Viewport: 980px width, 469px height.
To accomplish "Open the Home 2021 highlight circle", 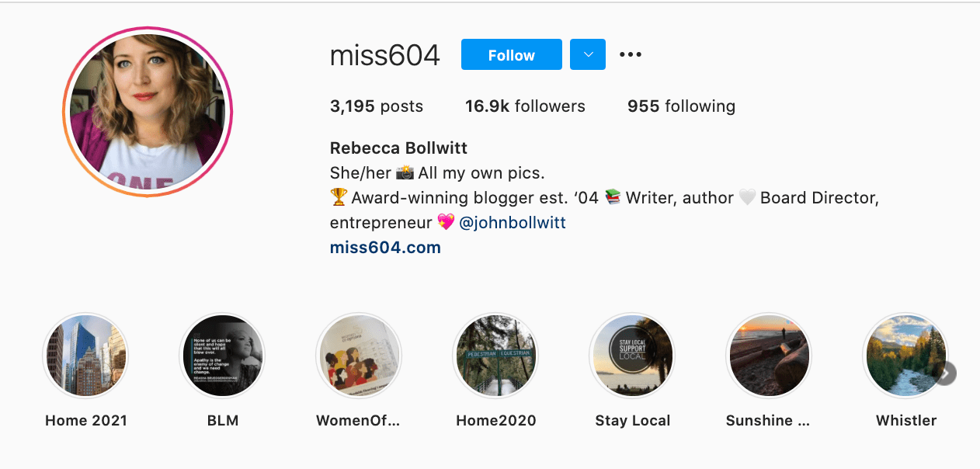I will pos(86,356).
